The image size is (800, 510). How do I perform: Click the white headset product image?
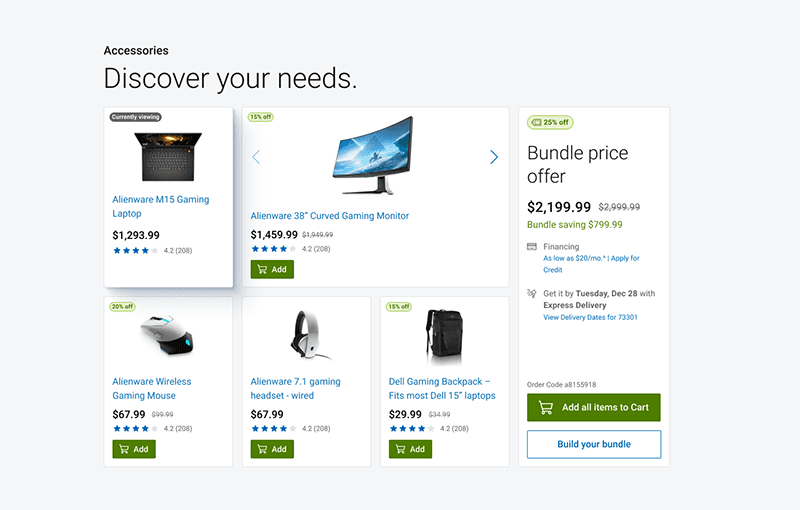tap(306, 335)
